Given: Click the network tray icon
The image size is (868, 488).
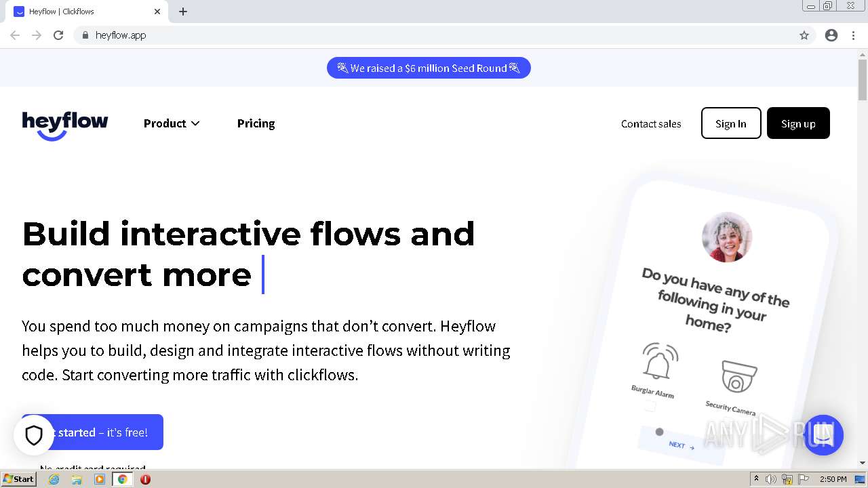Looking at the screenshot, I should tap(787, 479).
